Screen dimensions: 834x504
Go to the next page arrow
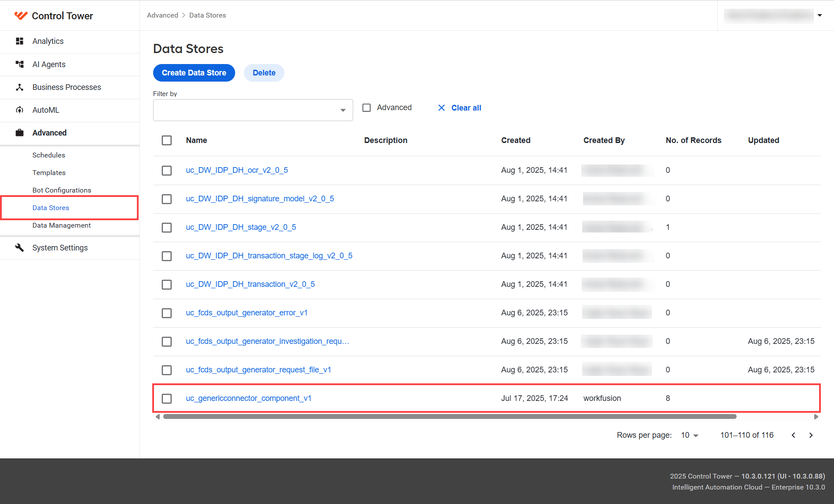811,435
